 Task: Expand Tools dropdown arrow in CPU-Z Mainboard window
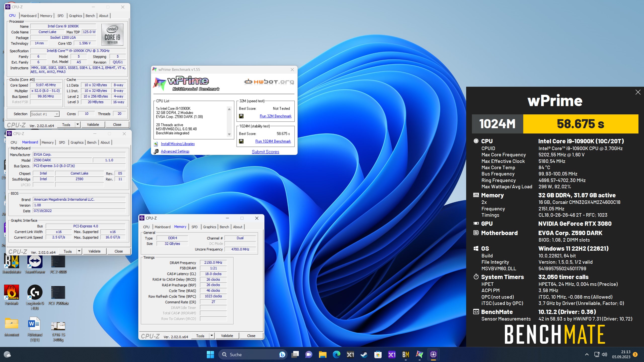79,251
